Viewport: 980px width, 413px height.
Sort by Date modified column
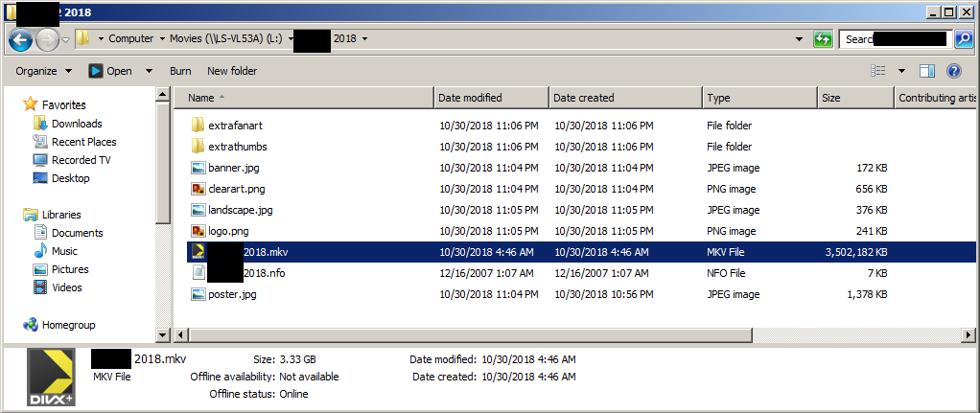click(491, 98)
